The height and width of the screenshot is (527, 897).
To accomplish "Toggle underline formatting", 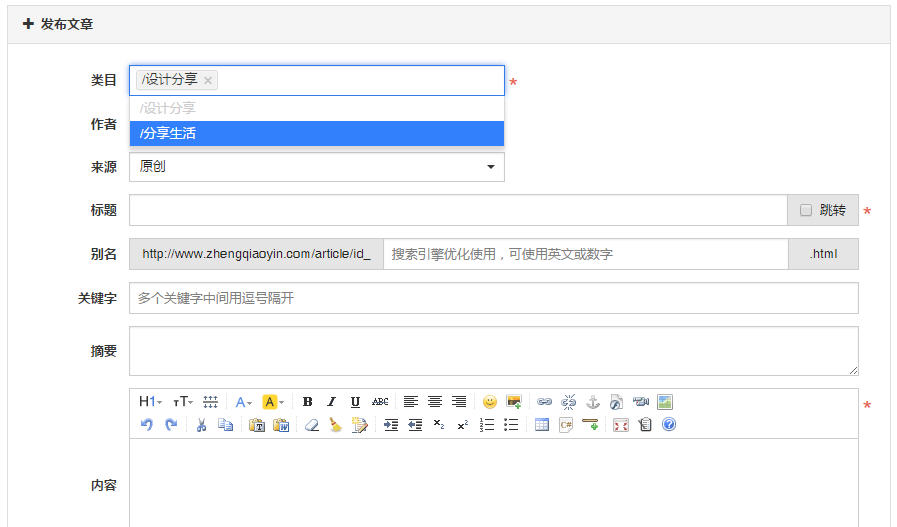I will click(x=355, y=402).
